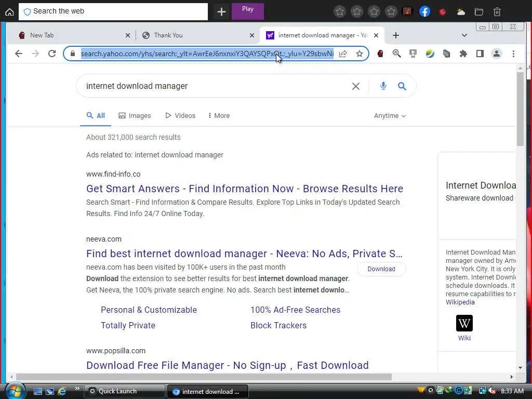Screen dimensions: 532x399
Task: Click the plus button beside the web search box
Action: 221,12
